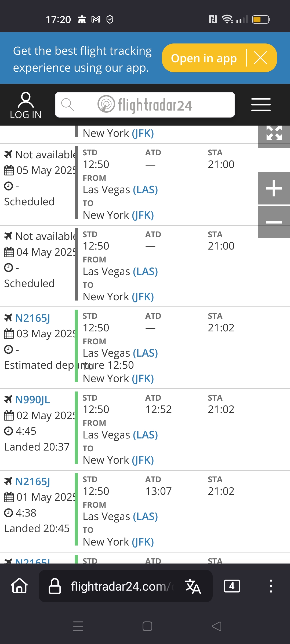Click the search magnifier icon
Image resolution: width=290 pixels, height=644 pixels.
[x=67, y=104]
